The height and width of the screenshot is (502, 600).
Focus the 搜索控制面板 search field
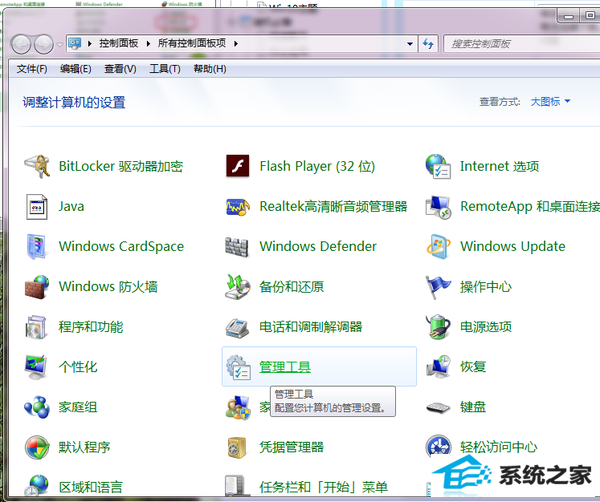click(522, 44)
